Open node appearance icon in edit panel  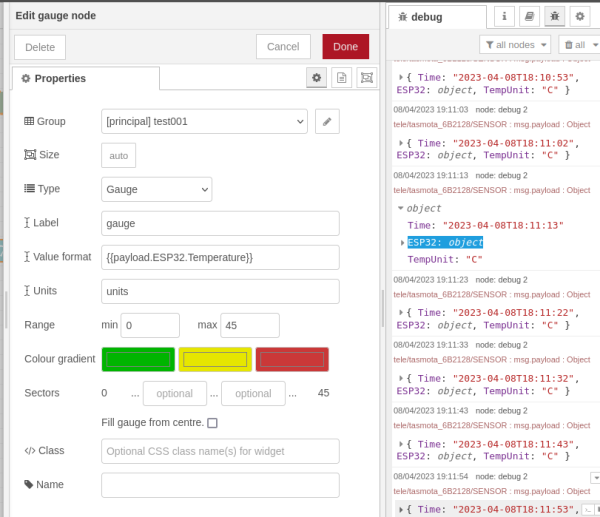point(367,78)
